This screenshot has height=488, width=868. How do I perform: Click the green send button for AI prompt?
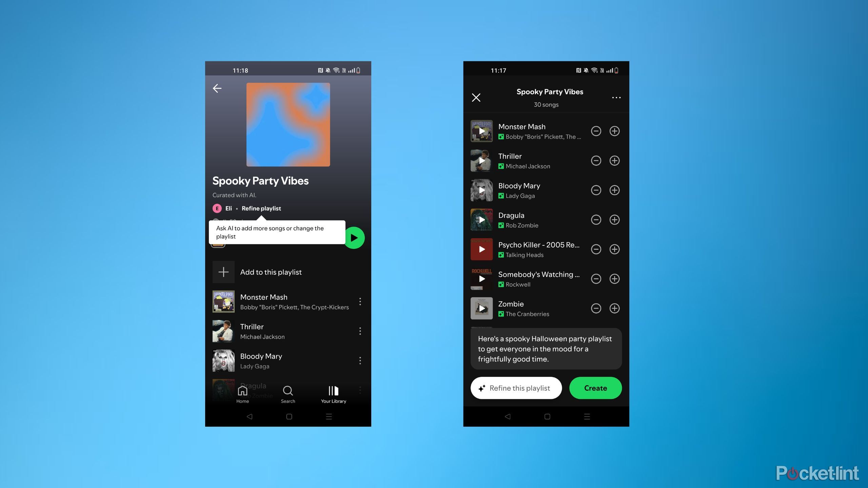(355, 237)
